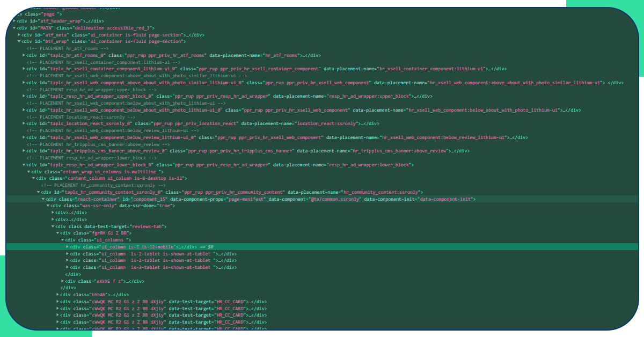Expand the is-3-tablet column arrow
The height and width of the screenshot is (337, 644).
click(68, 267)
